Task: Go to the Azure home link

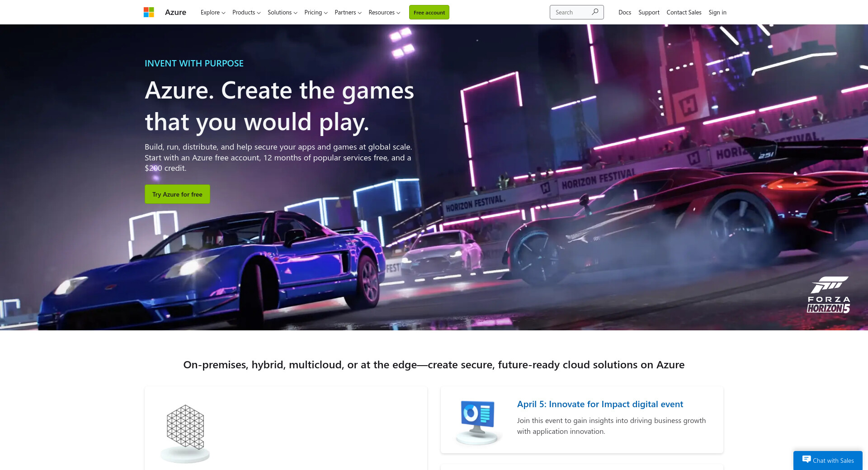Action: point(175,12)
